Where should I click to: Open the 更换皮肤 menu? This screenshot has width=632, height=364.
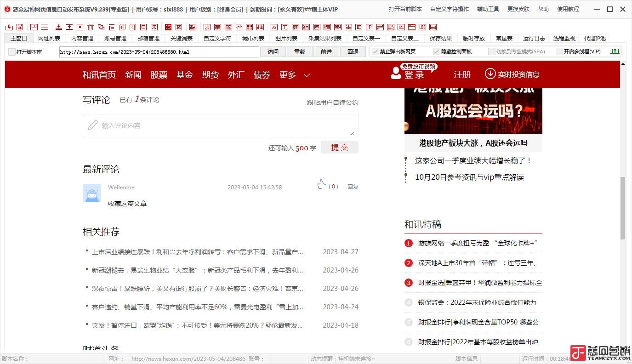click(518, 9)
